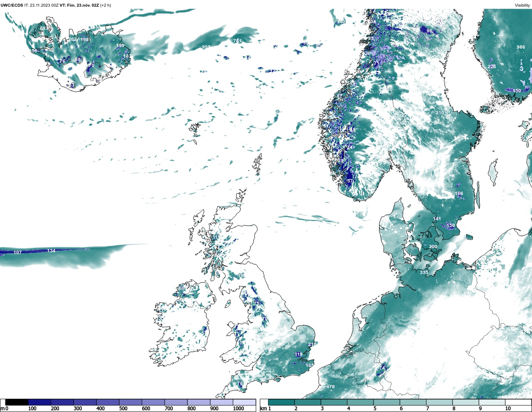Viewport: 532px width, 412px height.
Task: Click the '1000' tick label on the metre legend
Action: [239, 409]
